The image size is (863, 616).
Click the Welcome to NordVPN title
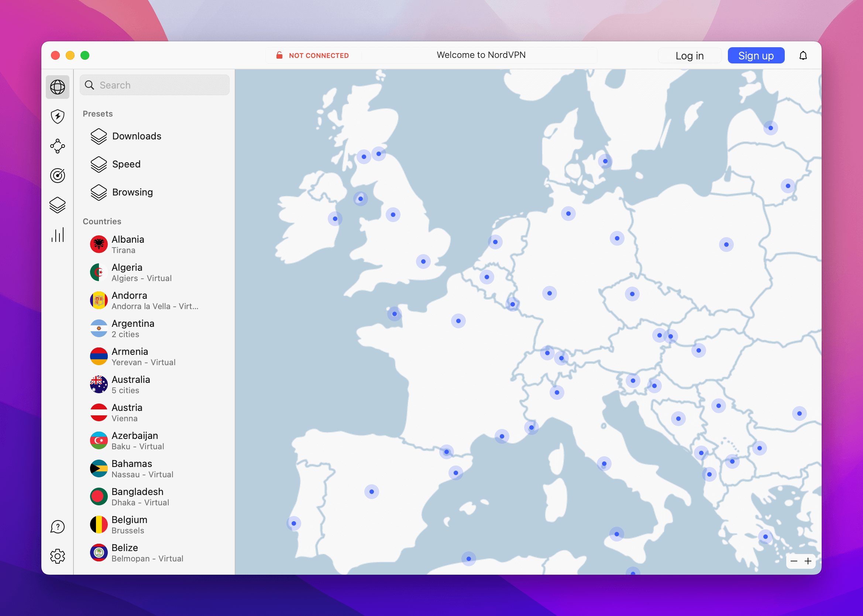(x=481, y=55)
